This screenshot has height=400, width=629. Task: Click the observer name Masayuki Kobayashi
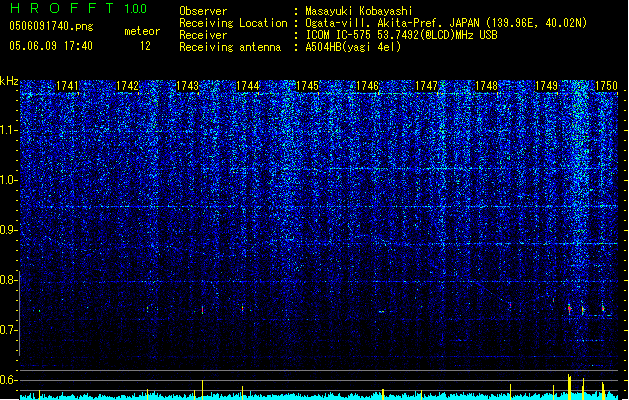[x=359, y=11]
